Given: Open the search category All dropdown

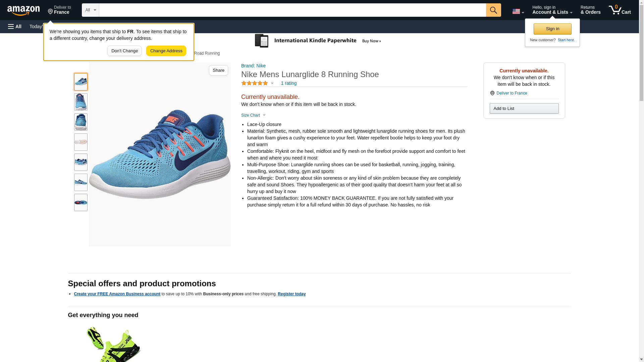Looking at the screenshot, I should [x=90, y=10].
